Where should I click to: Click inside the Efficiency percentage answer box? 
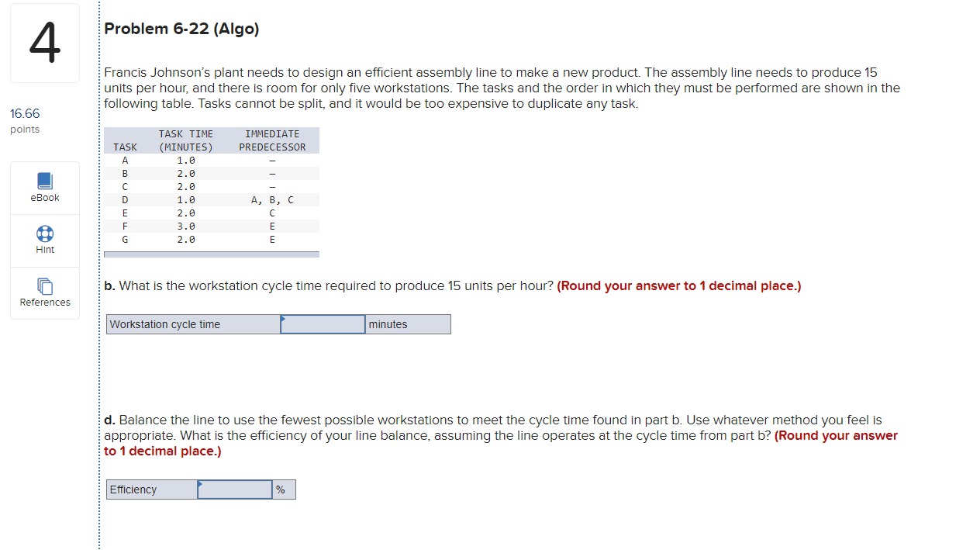[236, 489]
